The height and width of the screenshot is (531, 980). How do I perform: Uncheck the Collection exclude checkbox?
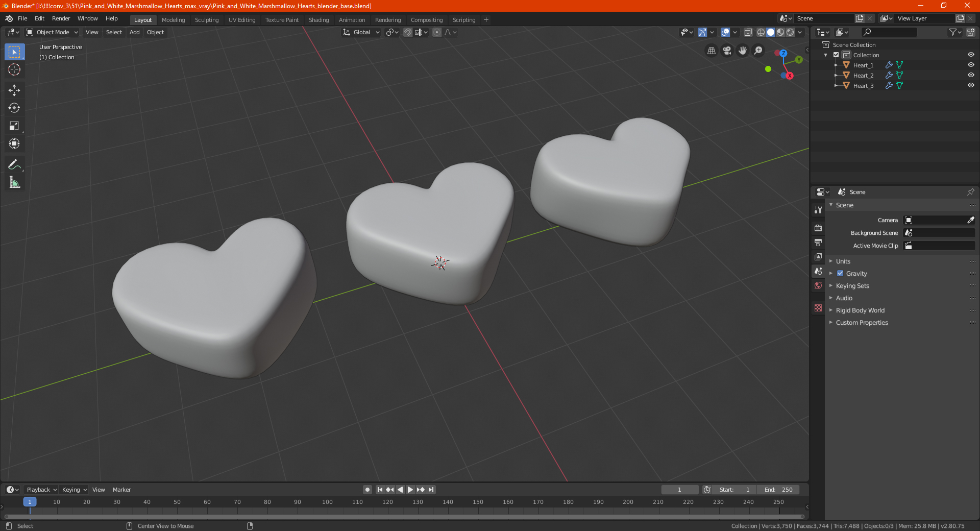click(x=836, y=55)
